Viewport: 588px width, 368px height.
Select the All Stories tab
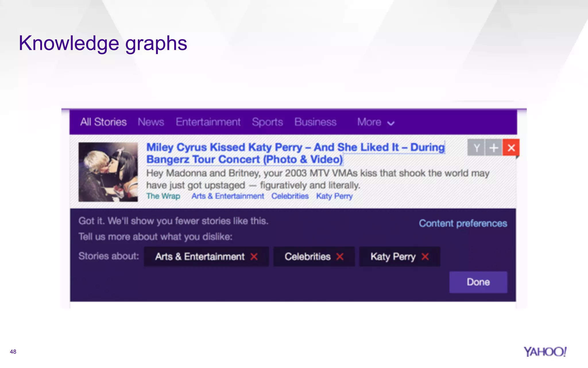103,122
